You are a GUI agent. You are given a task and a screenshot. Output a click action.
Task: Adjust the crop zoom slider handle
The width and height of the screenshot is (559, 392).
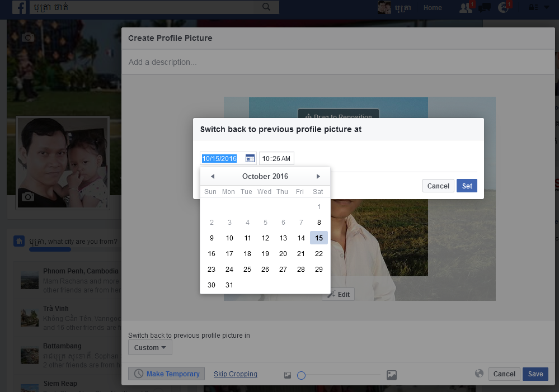tap(301, 375)
